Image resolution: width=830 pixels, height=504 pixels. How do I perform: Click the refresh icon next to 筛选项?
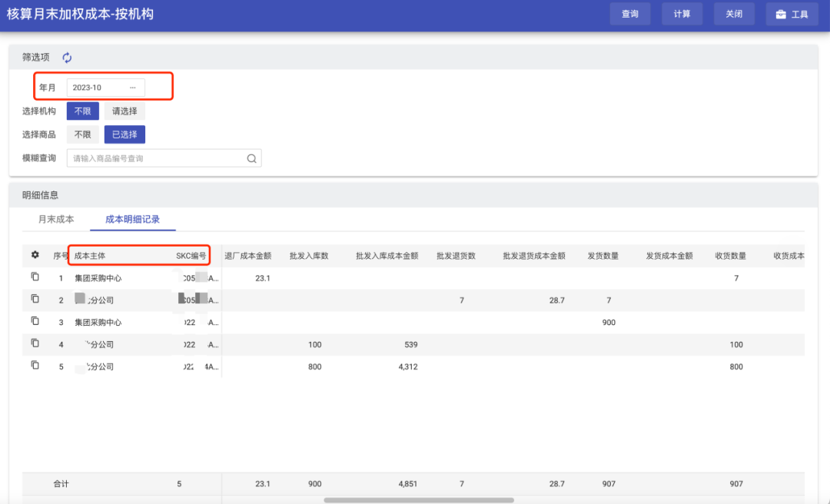(x=67, y=57)
